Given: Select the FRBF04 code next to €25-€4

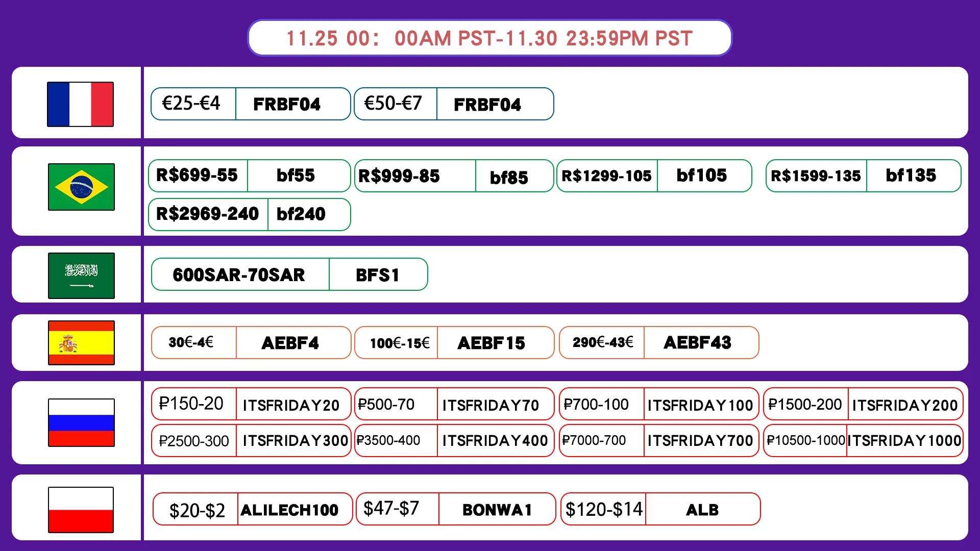Looking at the screenshot, I should click(287, 104).
